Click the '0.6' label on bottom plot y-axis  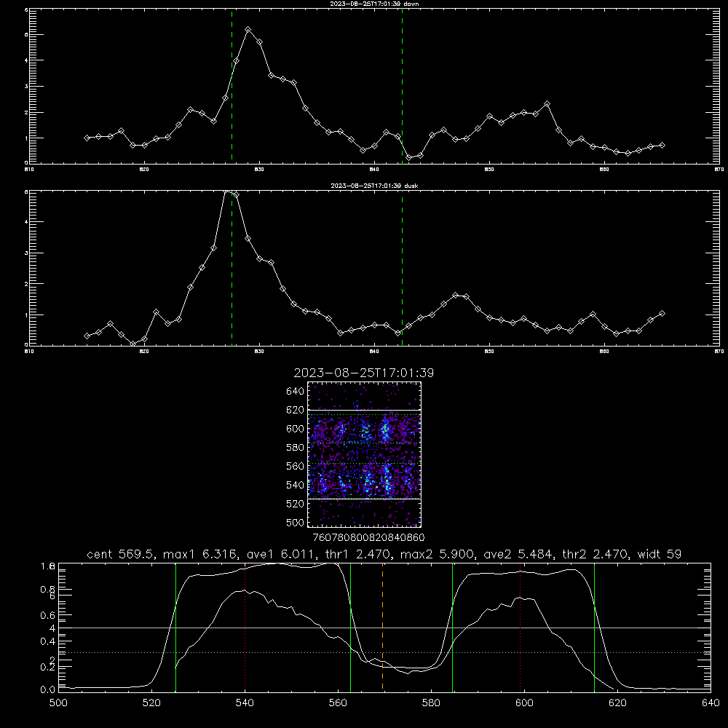click(x=48, y=615)
